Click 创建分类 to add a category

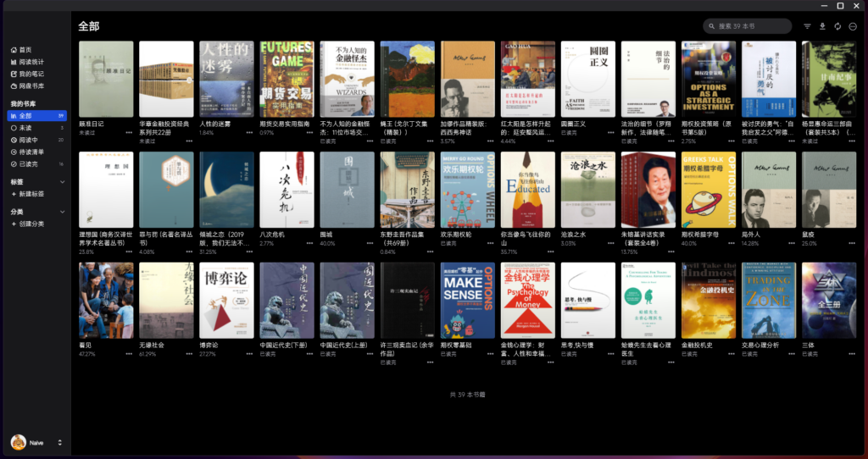(x=30, y=224)
